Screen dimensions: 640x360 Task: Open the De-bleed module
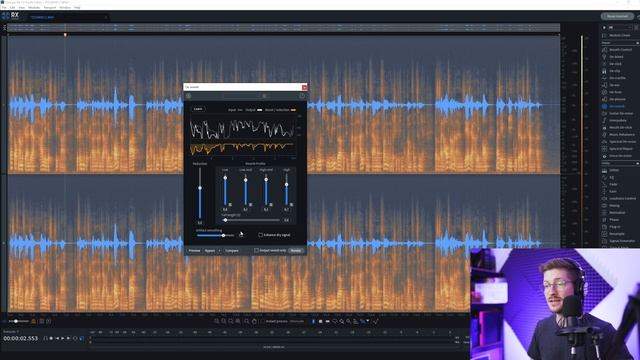(x=616, y=57)
